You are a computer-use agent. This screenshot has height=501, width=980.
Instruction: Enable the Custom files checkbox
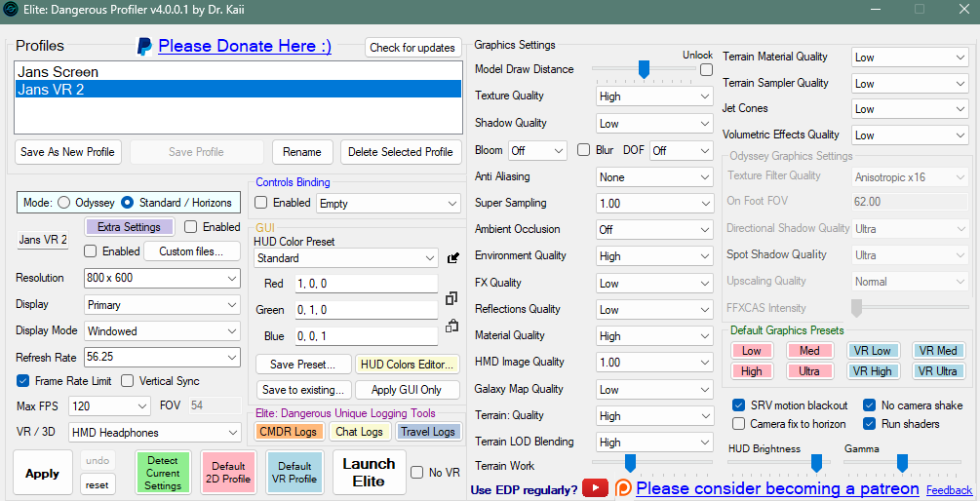pyautogui.click(x=91, y=251)
